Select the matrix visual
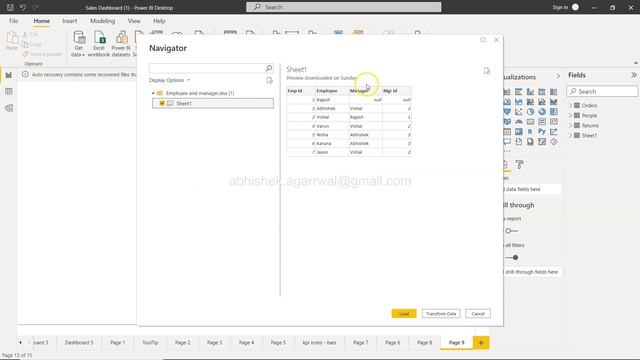The width and height of the screenshot is (640, 360). pyautogui.click(x=518, y=131)
